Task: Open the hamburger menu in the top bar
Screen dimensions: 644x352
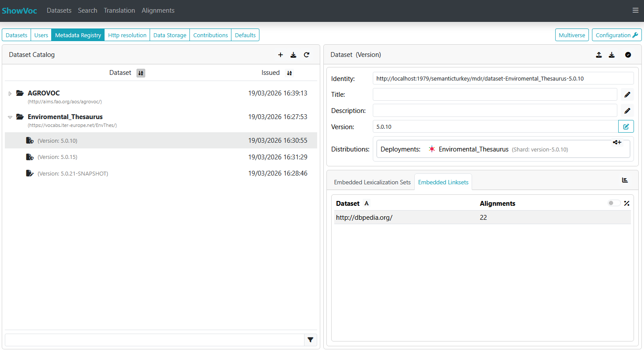Action: (x=635, y=11)
